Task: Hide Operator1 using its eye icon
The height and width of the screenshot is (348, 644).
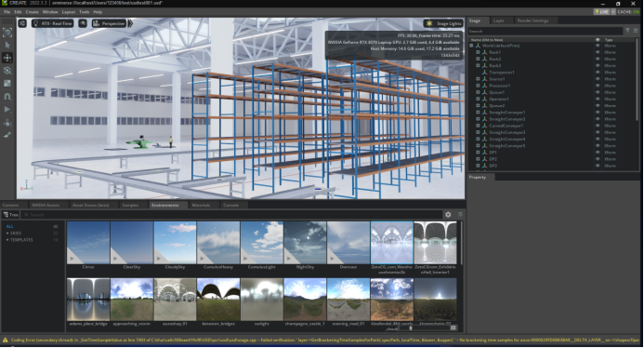Action: tap(598, 99)
